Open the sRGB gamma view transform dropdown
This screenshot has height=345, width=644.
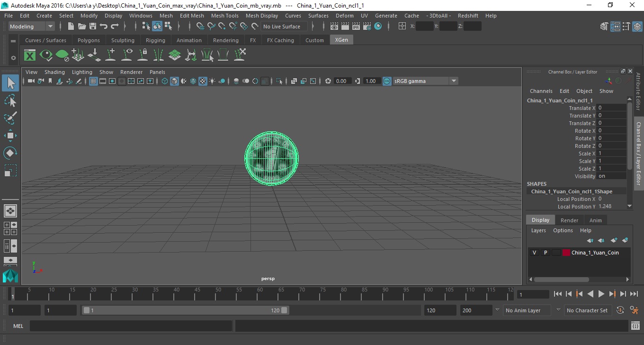(x=425, y=81)
